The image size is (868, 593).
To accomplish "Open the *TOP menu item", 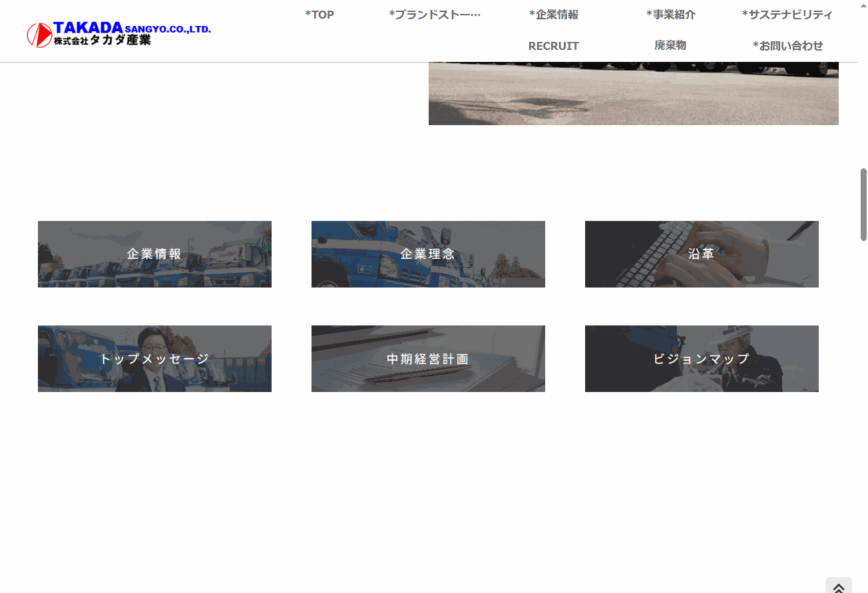I will tap(320, 15).
